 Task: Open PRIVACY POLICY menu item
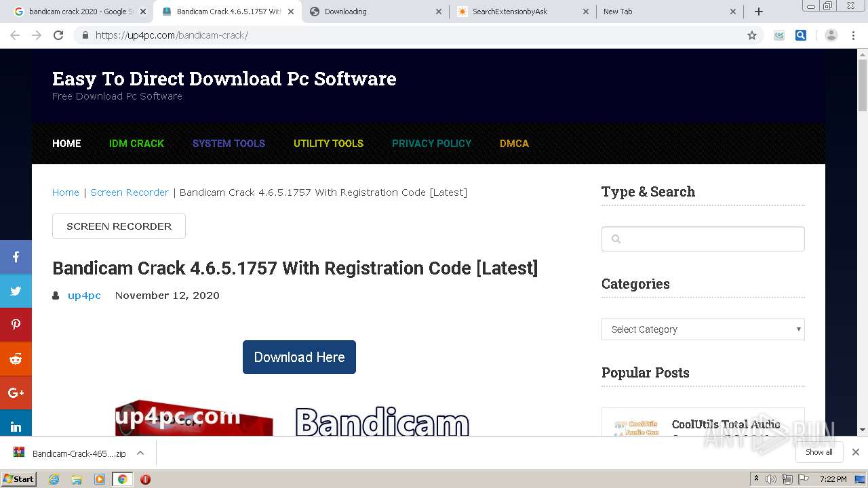click(431, 144)
